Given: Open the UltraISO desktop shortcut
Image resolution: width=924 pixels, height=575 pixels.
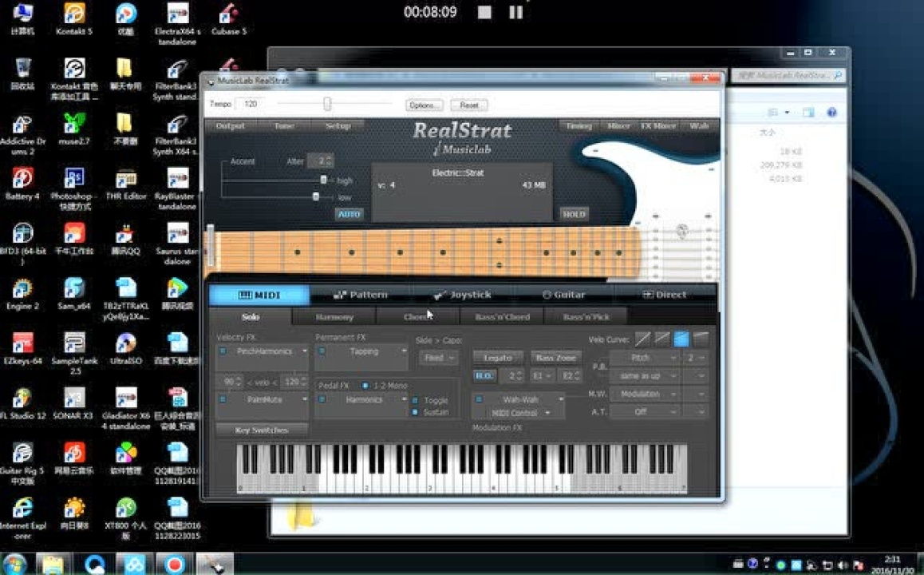Looking at the screenshot, I should [x=125, y=348].
